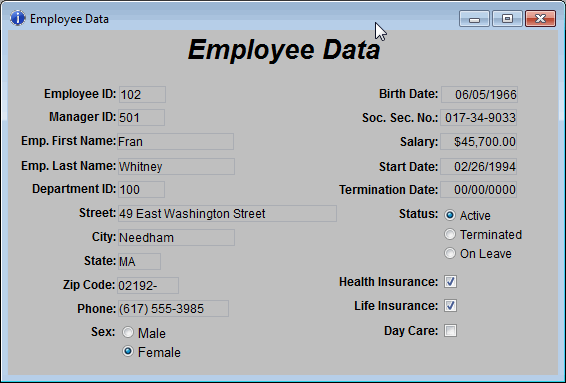
Task: Click the Birth Date label
Action: pos(409,94)
